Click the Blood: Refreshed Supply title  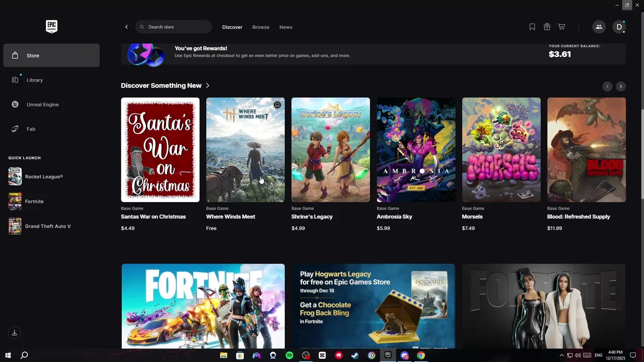(x=579, y=217)
